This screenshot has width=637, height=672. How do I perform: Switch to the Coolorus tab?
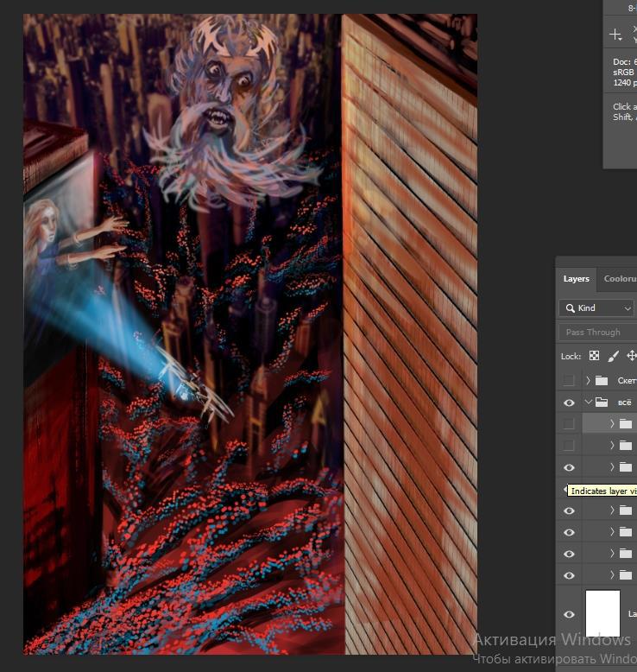pos(619,279)
